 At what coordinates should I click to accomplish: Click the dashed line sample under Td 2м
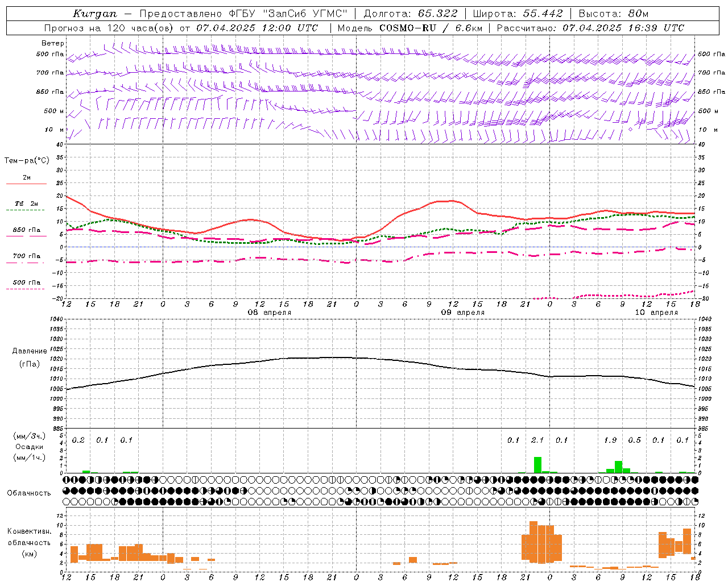[26, 210]
